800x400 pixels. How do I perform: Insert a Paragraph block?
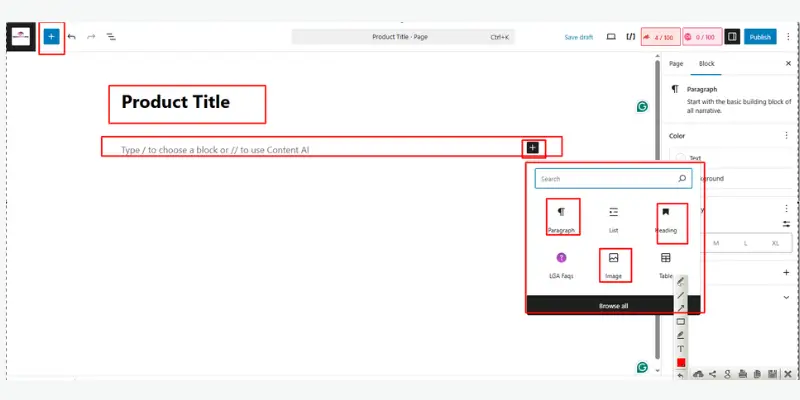561,219
